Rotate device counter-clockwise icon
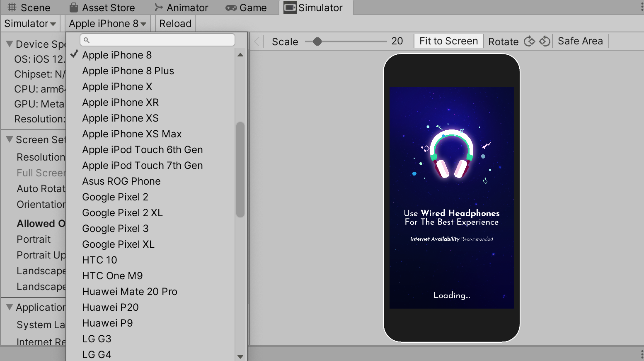This screenshot has height=361, width=644. (545, 41)
